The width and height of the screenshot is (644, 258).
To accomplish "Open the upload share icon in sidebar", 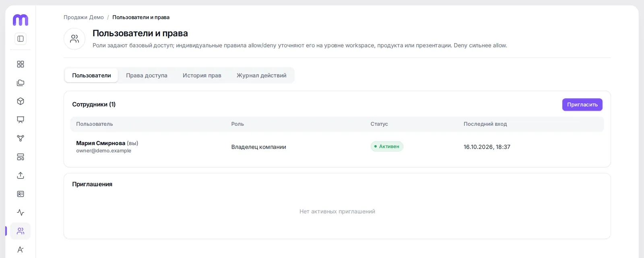I will (x=21, y=175).
